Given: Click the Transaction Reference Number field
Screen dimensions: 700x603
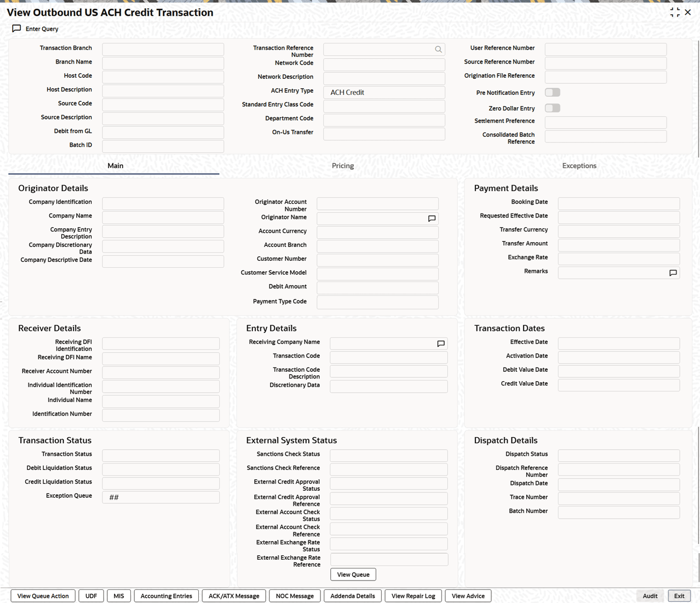Looking at the screenshot, I should point(384,49).
